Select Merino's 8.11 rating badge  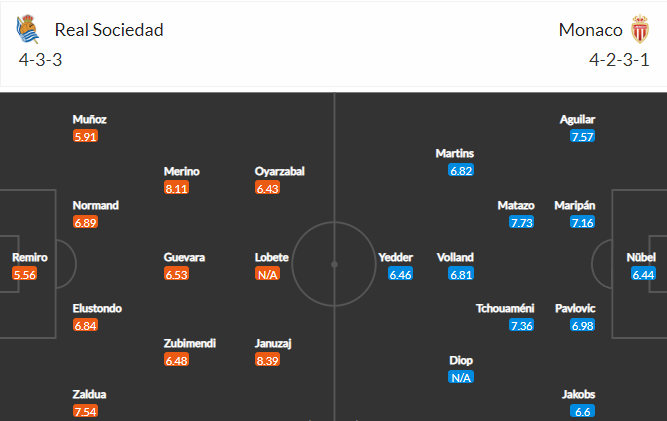point(176,188)
